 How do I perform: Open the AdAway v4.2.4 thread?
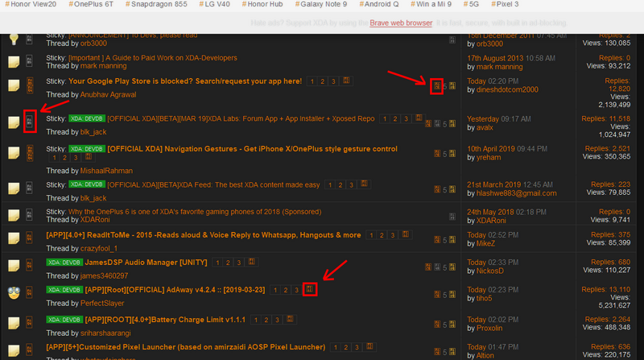[175, 290]
